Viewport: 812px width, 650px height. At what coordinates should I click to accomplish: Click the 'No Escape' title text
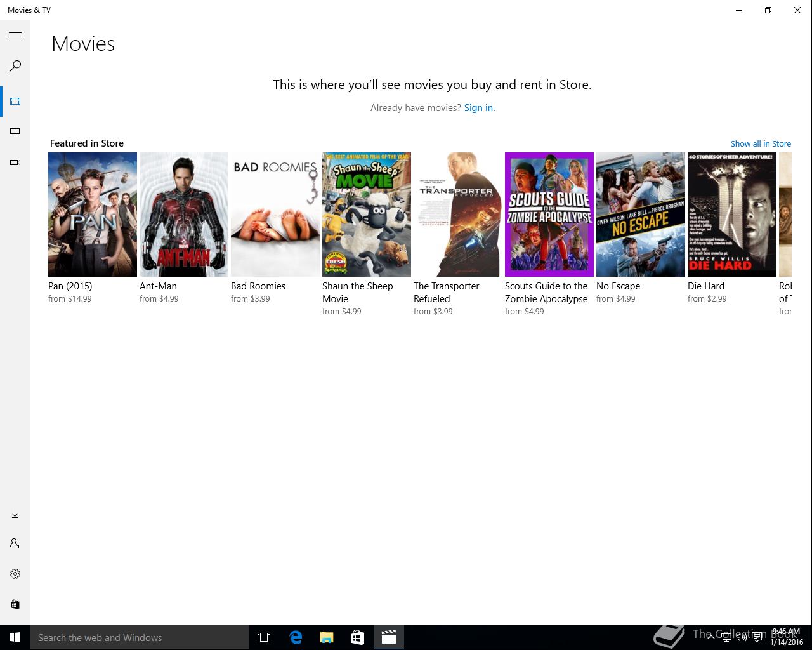pyautogui.click(x=619, y=286)
